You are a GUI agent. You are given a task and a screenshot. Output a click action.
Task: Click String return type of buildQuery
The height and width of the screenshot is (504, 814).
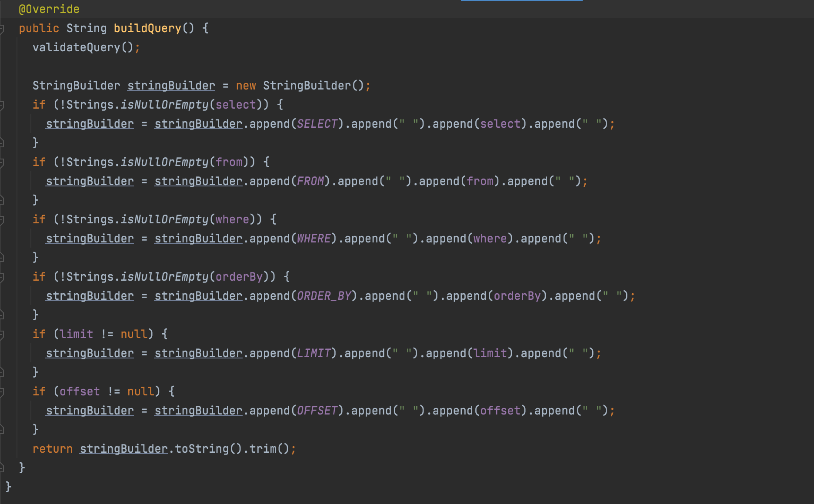pyautogui.click(x=87, y=28)
